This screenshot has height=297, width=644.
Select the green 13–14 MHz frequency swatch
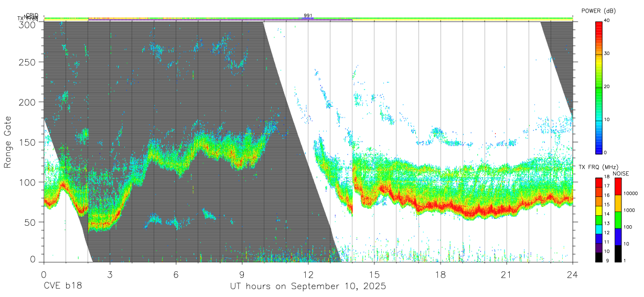tap(598, 220)
